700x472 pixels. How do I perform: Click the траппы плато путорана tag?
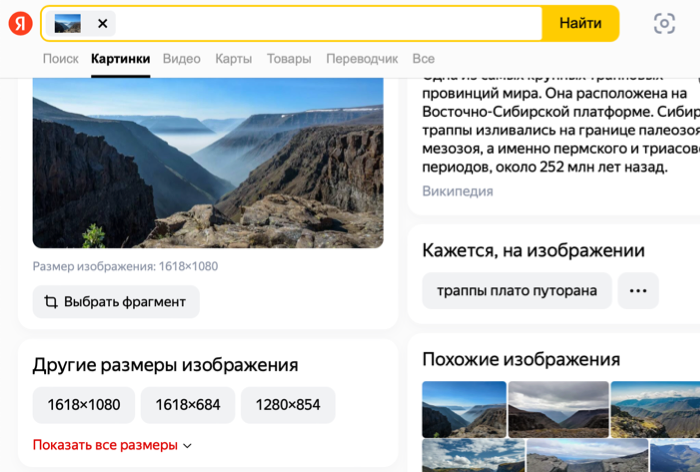(x=517, y=291)
